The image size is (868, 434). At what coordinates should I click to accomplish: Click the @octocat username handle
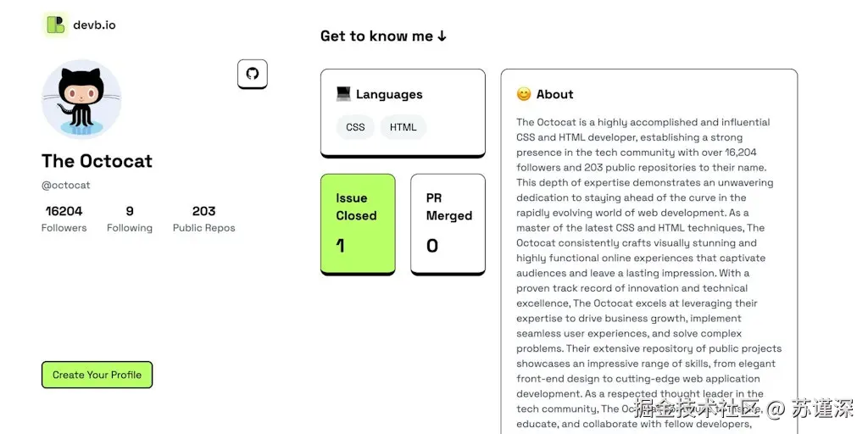pos(65,185)
